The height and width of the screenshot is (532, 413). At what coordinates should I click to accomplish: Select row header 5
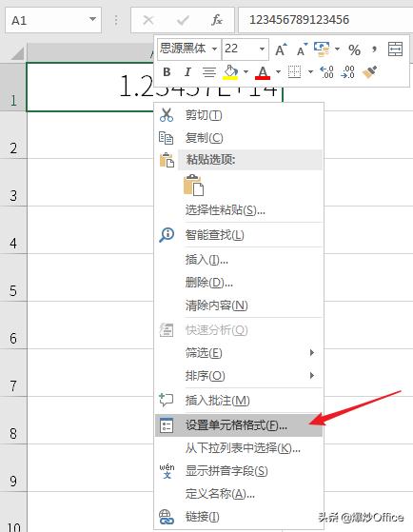pos(13,277)
